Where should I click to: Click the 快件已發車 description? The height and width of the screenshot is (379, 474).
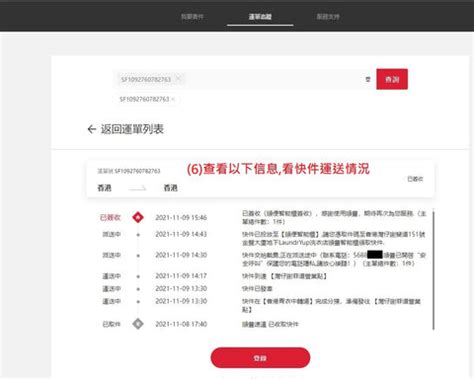pyautogui.click(x=257, y=289)
